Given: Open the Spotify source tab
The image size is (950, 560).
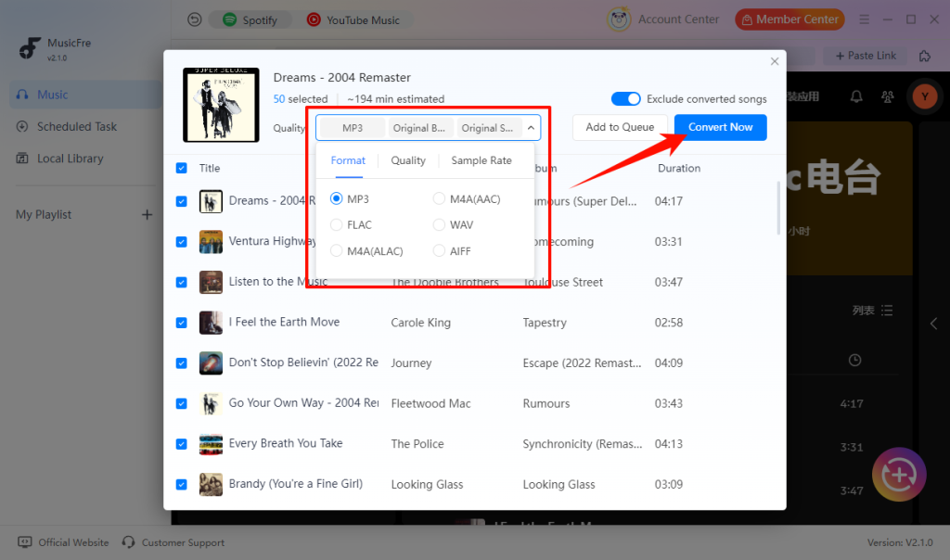Looking at the screenshot, I should point(250,20).
